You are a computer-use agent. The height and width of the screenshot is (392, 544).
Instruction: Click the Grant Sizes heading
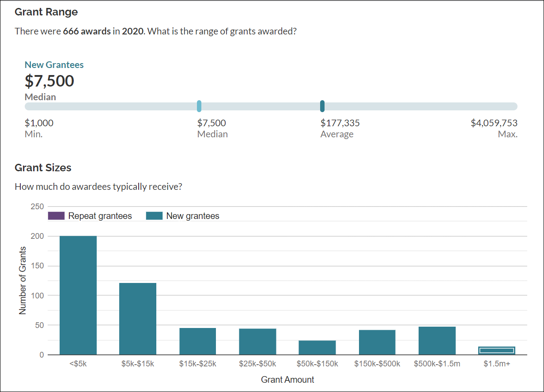(43, 168)
